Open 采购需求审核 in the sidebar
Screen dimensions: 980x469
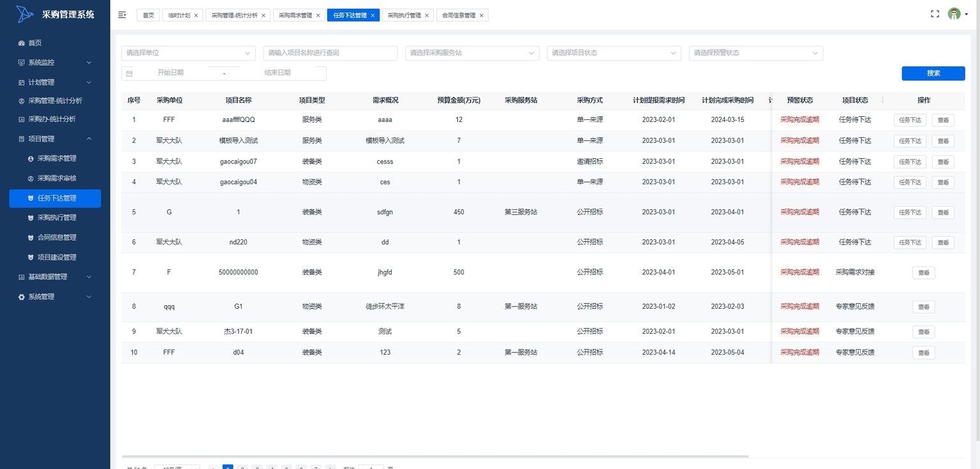(x=57, y=178)
